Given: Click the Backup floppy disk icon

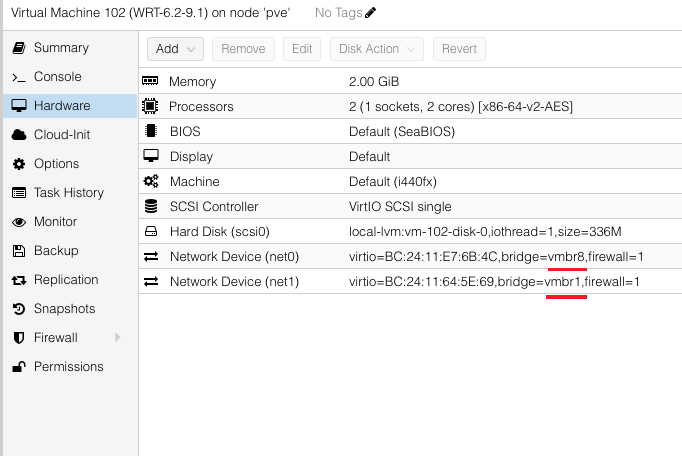Looking at the screenshot, I should click(19, 251).
